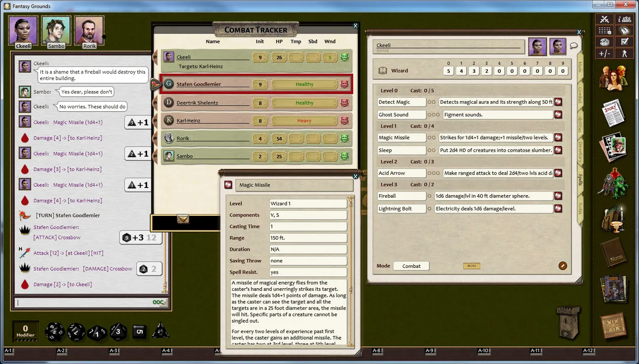Click the Magic Missile cast action icon
The height and width of the screenshot is (364, 639).
pos(558,138)
